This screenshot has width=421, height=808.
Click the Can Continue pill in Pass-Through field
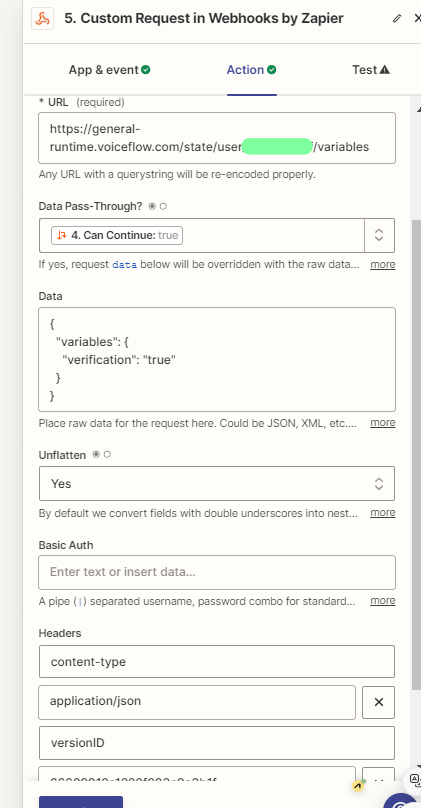(x=117, y=235)
